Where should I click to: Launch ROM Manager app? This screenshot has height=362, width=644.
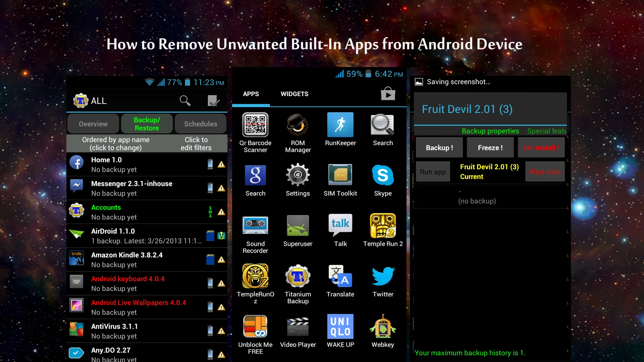point(298,133)
